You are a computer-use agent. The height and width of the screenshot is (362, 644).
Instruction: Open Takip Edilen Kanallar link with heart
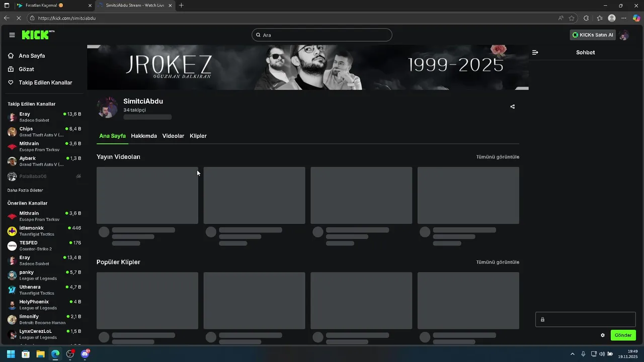pos(45,82)
